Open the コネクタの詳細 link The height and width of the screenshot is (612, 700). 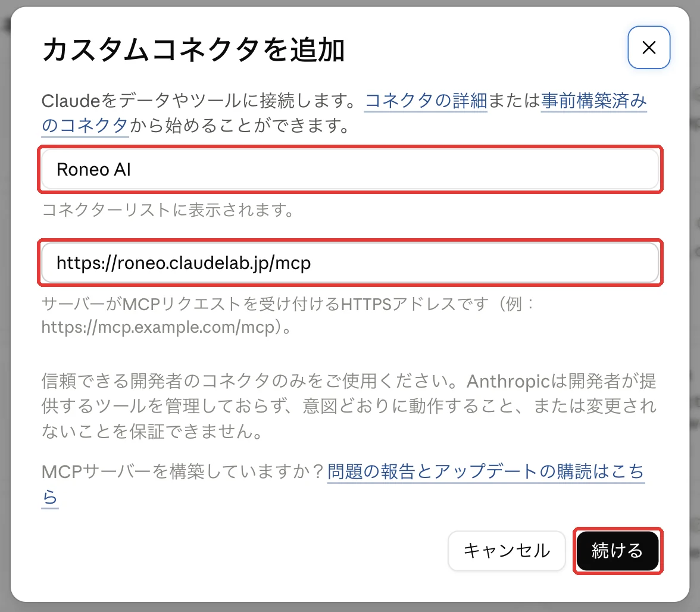pyautogui.click(x=426, y=101)
